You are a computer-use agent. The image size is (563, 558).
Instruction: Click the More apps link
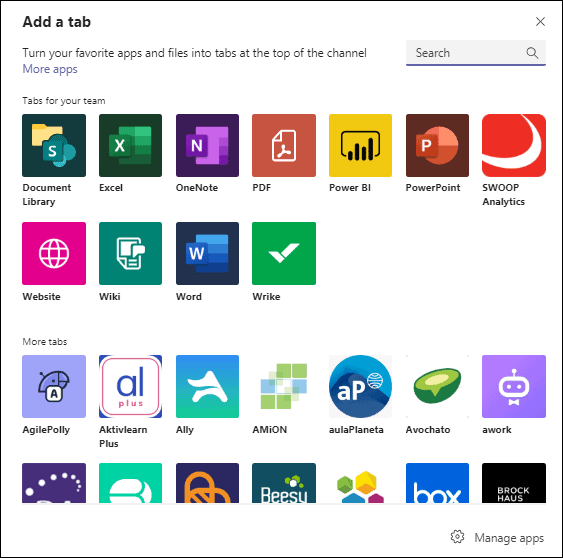pyautogui.click(x=50, y=69)
